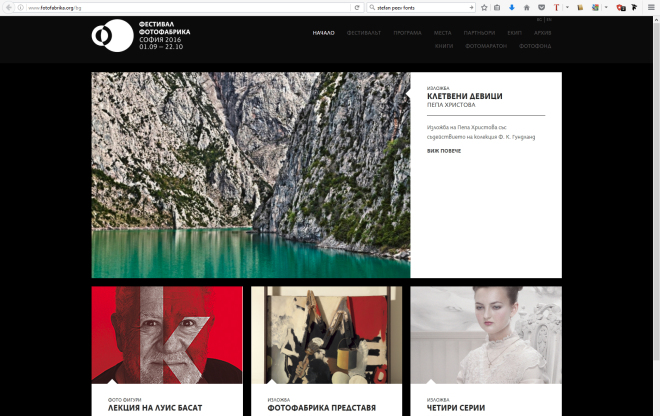This screenshot has height=416, width=660.
Task: Open downloads with the blue arrow icon
Action: 512,7
